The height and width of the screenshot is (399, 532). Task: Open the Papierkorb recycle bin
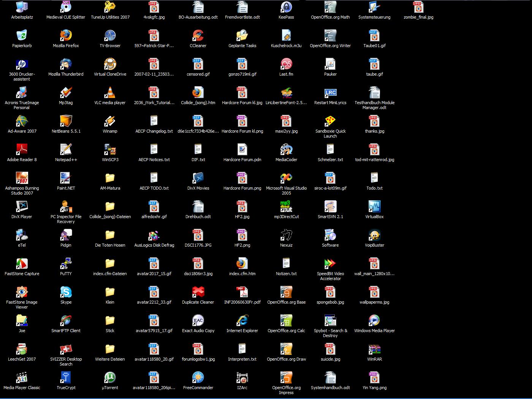pyautogui.click(x=22, y=35)
